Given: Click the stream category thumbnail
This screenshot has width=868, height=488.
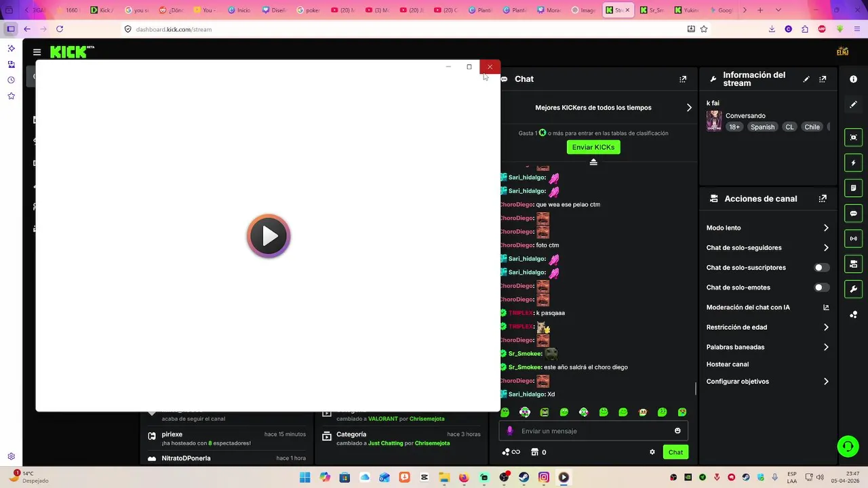Looking at the screenshot, I should click(x=714, y=121).
